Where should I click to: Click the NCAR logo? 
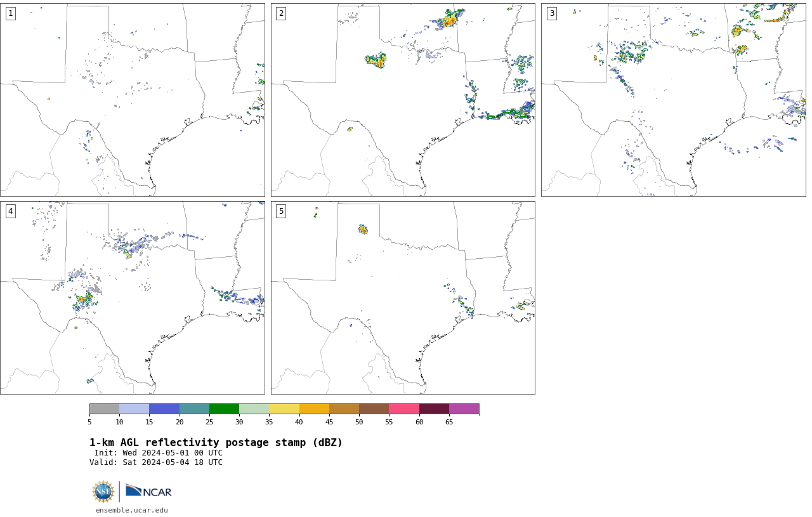click(148, 492)
